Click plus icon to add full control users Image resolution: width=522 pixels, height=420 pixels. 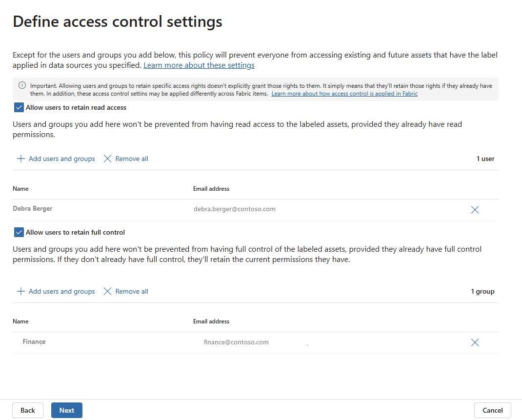[21, 291]
